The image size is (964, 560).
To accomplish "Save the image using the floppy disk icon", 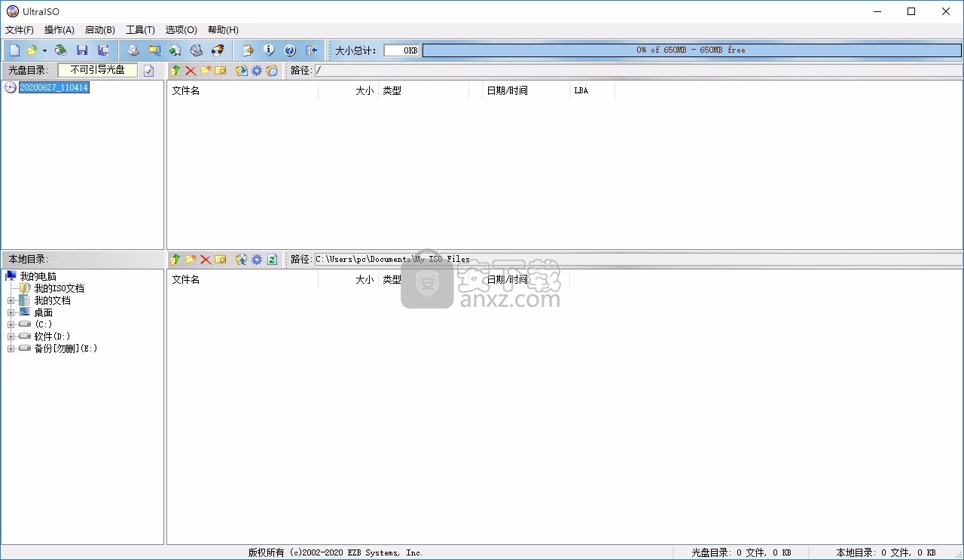I will (82, 50).
